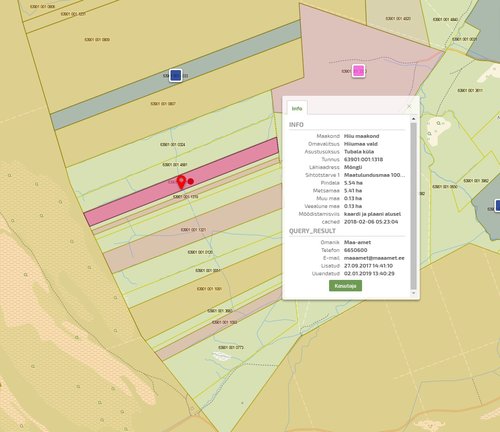Screen dimensions: 500x432
Task: Click the red dot beside the pin
Action: (x=191, y=181)
